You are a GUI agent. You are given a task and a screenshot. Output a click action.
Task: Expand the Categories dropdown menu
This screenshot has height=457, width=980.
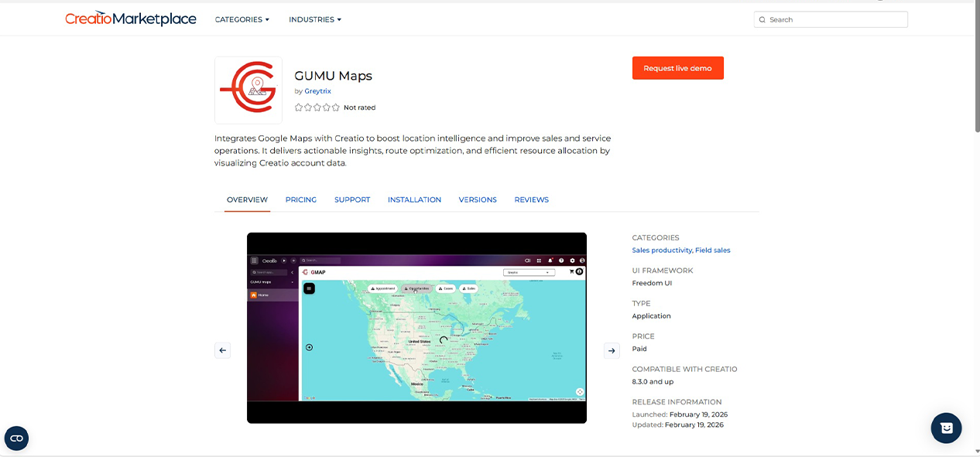(x=242, y=19)
